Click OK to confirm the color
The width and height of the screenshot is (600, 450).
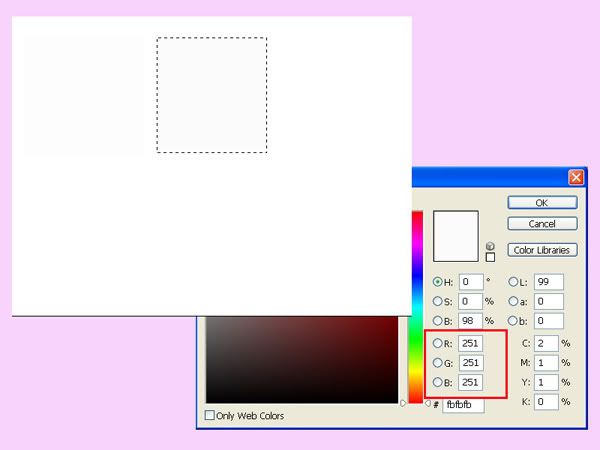(x=541, y=203)
